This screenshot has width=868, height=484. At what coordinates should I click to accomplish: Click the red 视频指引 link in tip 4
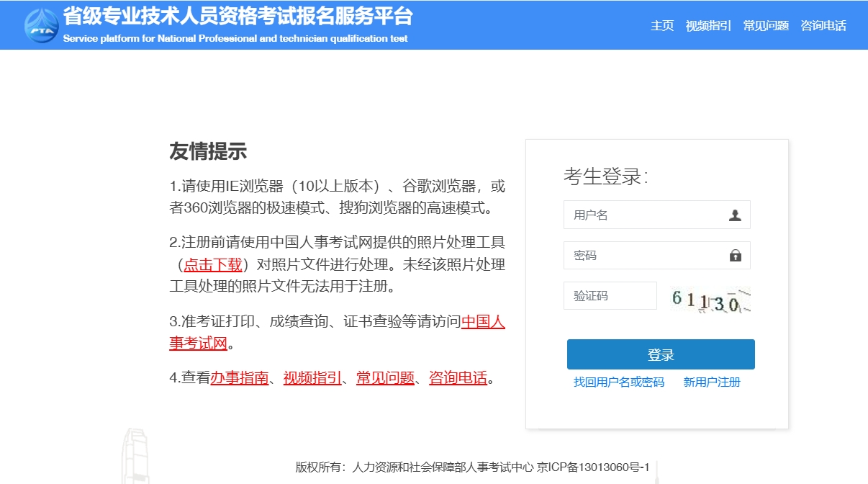pyautogui.click(x=312, y=377)
